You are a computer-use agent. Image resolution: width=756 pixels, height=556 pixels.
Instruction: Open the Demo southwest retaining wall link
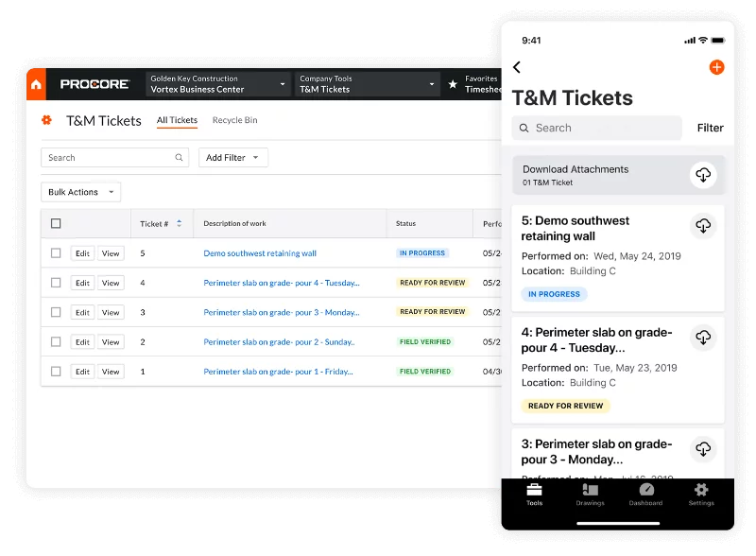[260, 253]
